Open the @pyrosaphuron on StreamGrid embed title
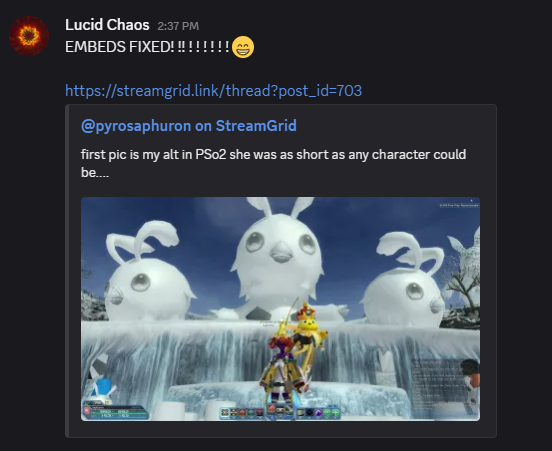 189,126
